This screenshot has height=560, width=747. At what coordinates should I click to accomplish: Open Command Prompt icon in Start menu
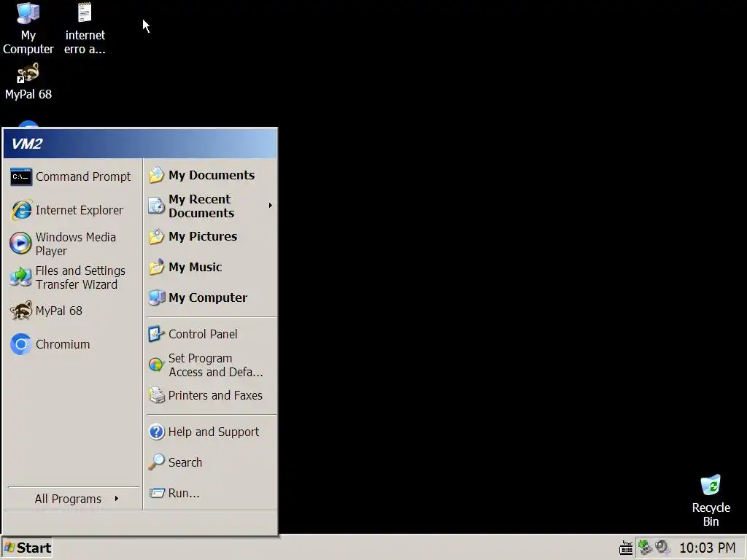coord(21,176)
